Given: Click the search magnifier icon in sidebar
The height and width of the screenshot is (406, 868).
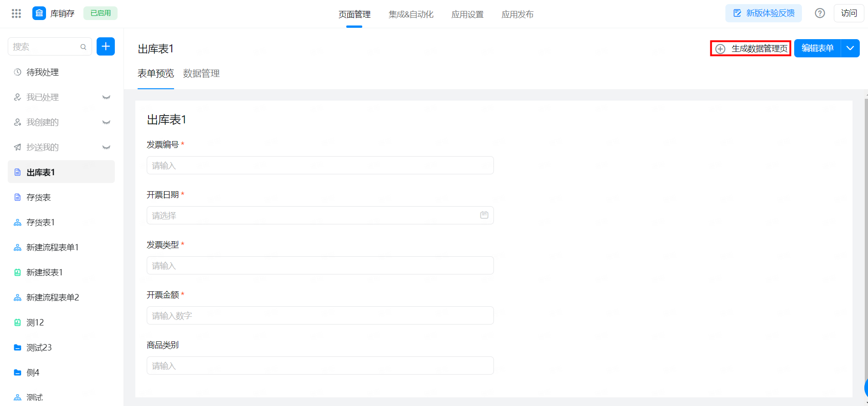Looking at the screenshot, I should pos(83,47).
